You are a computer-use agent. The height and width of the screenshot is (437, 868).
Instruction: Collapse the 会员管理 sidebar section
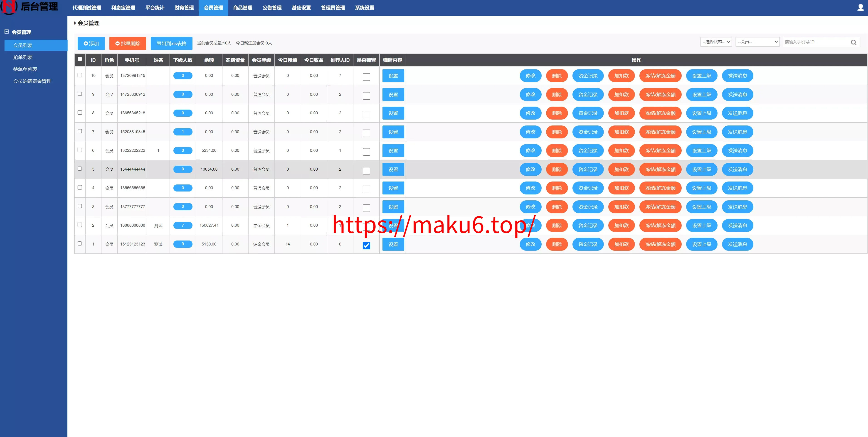6,32
